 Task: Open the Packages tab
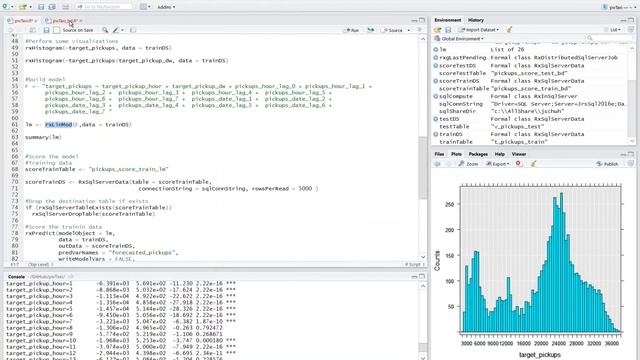point(478,154)
